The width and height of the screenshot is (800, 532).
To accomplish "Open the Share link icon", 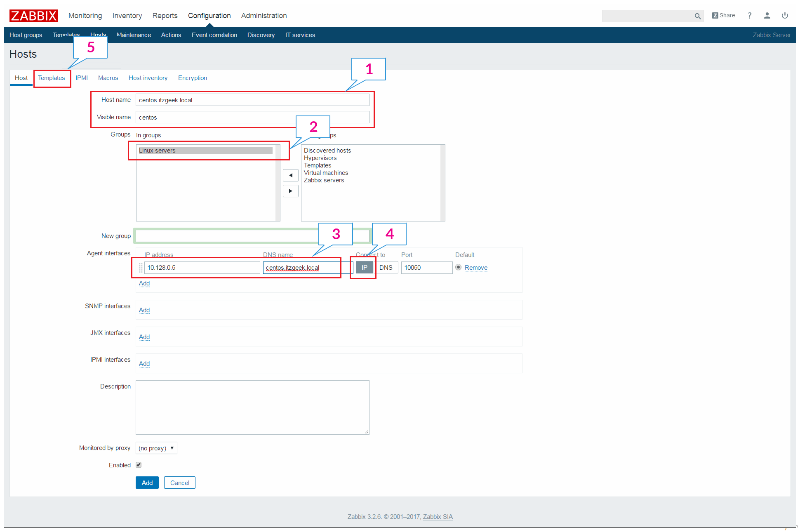I will (x=724, y=16).
